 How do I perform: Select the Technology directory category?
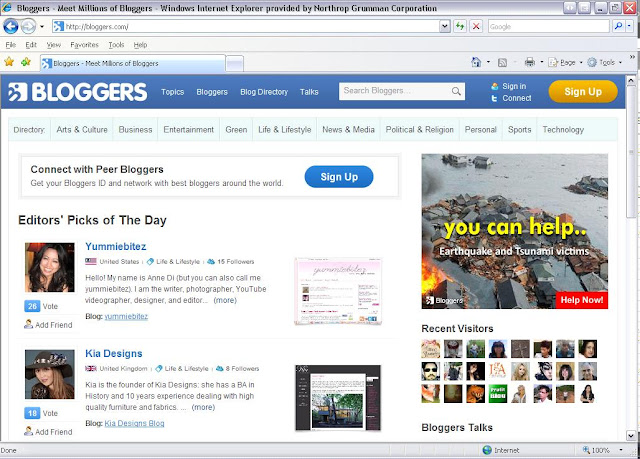click(x=563, y=130)
